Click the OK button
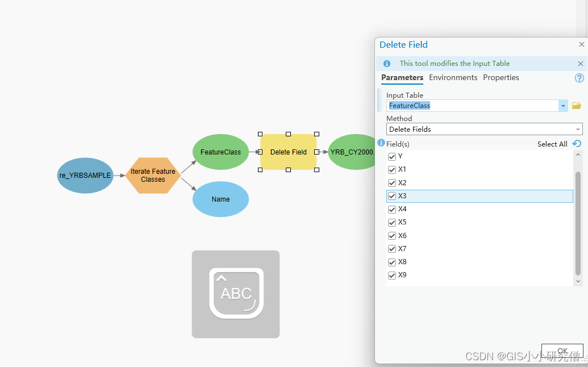The image size is (588, 367). pyautogui.click(x=562, y=351)
